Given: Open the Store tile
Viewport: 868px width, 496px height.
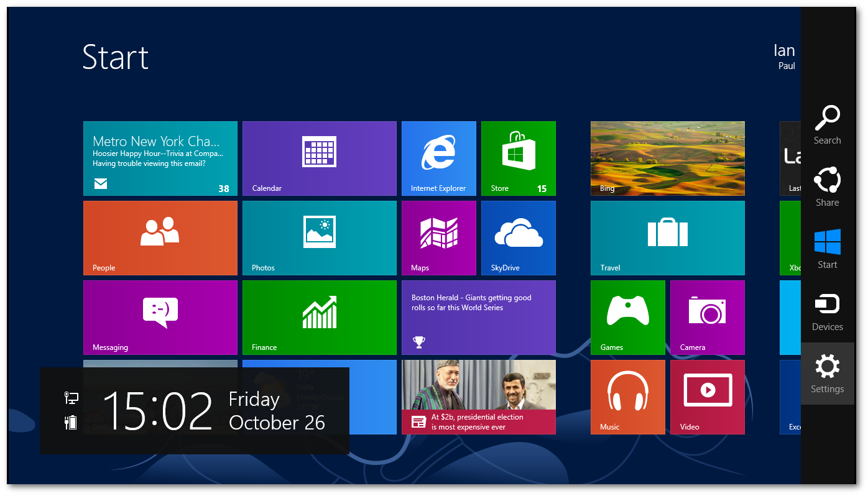Looking at the screenshot, I should (519, 158).
